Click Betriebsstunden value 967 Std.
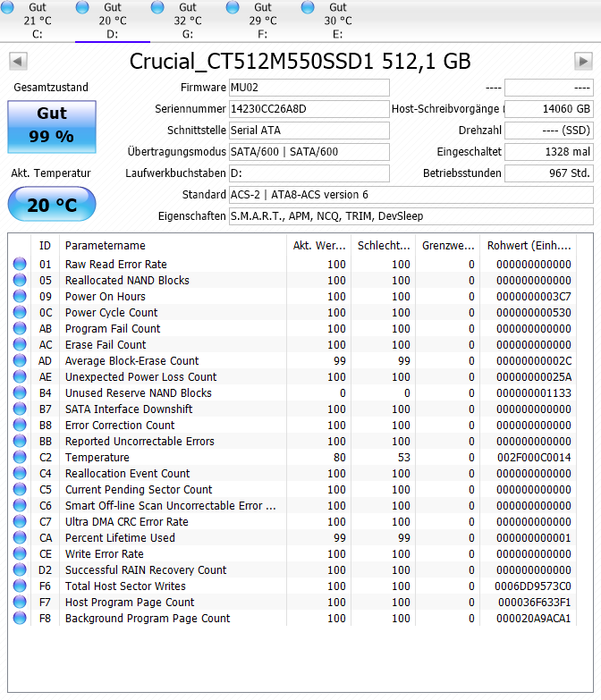Screen dimensions: 601x700 (x=549, y=173)
